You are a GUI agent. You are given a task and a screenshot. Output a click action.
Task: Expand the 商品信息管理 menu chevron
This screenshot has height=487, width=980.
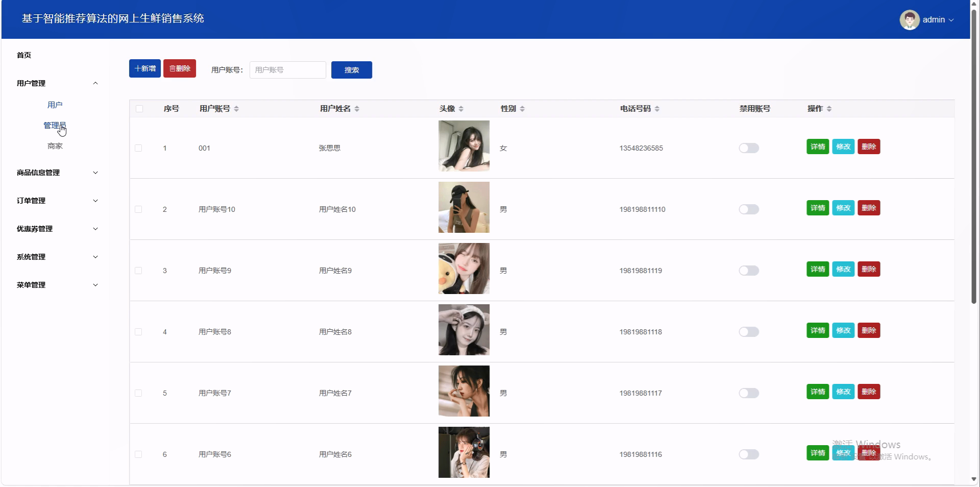[95, 173]
